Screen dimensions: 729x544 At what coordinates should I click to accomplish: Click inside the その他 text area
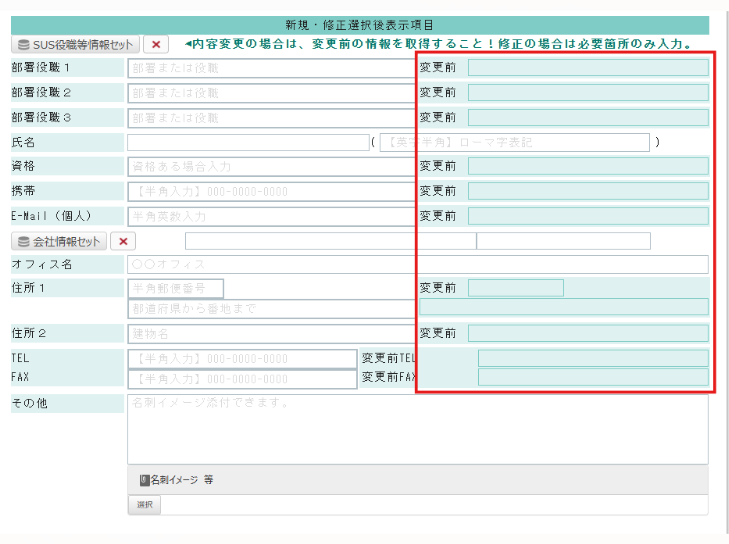click(x=417, y=428)
